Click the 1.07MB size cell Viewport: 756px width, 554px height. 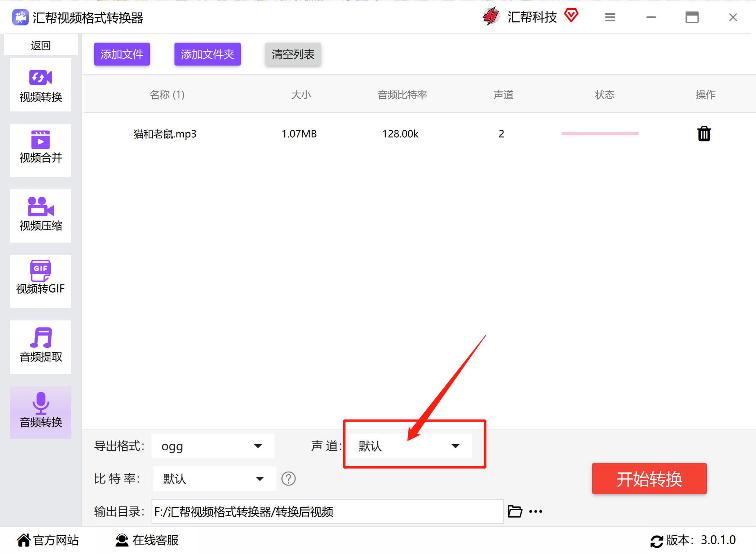[299, 134]
